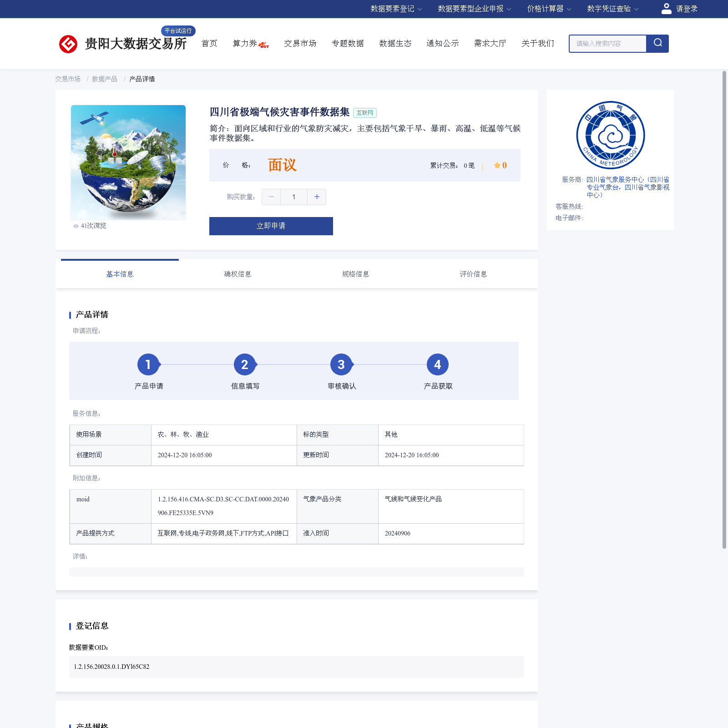Click the 累计交易 0笔 text

click(x=452, y=166)
